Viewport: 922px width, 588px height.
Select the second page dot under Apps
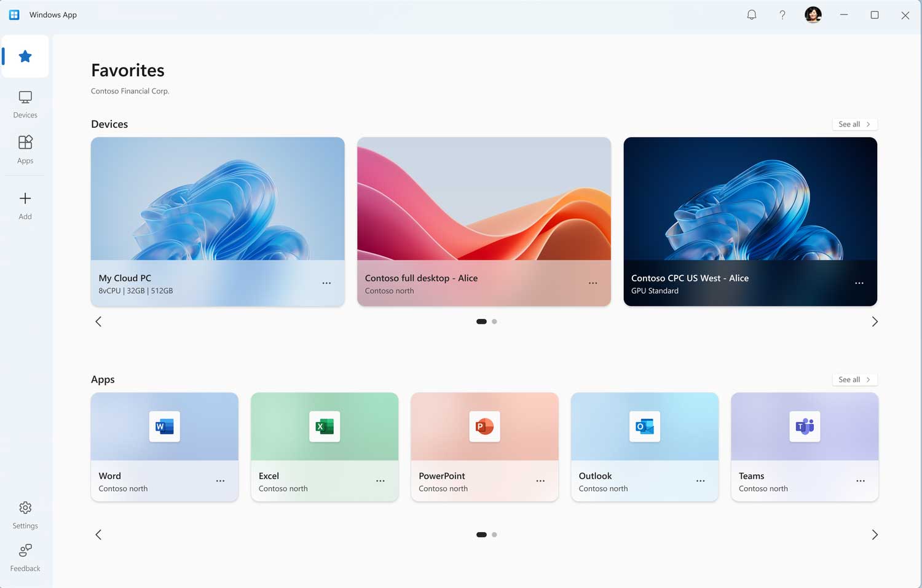[x=494, y=535]
